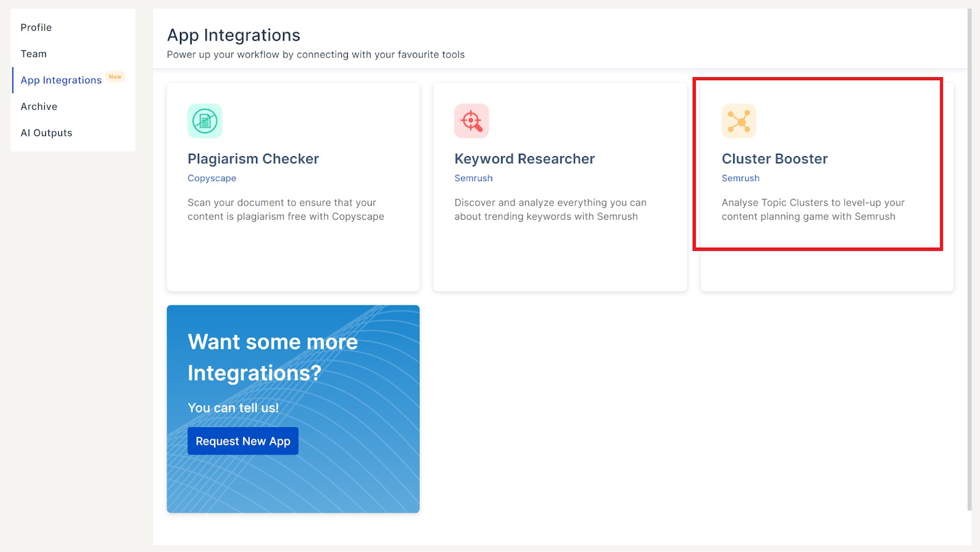Click the New badge beside App Integrations
This screenshot has width=980, height=552.
(x=115, y=77)
